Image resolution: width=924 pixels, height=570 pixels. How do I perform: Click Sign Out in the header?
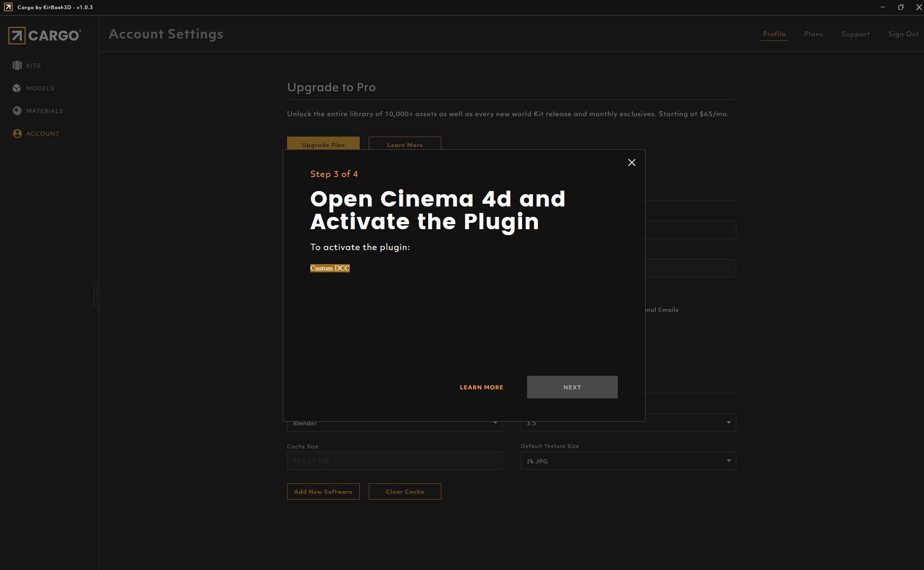[x=903, y=34]
